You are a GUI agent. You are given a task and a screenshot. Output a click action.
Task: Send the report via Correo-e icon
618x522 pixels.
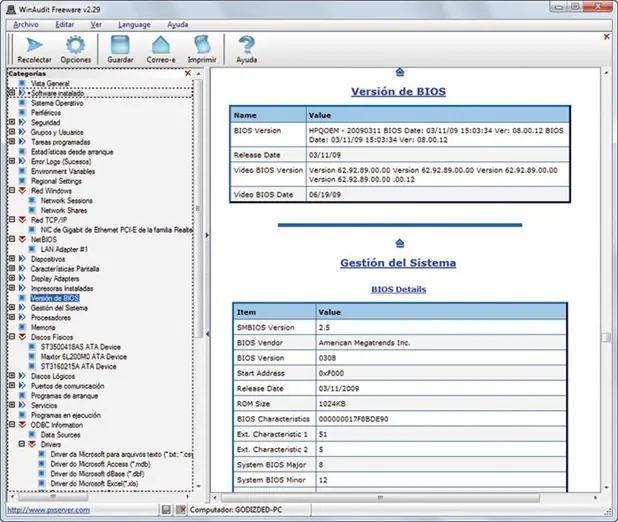pos(161,49)
